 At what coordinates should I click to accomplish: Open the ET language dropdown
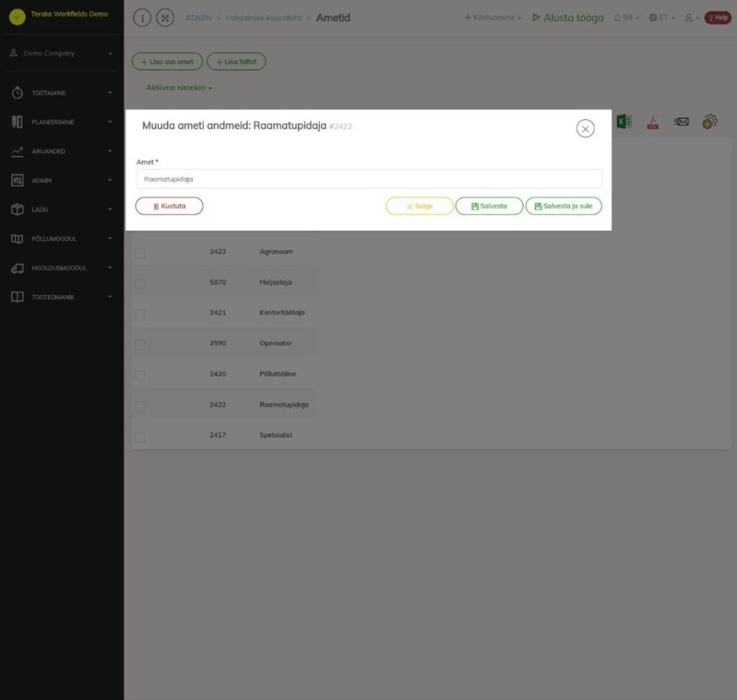pos(662,18)
